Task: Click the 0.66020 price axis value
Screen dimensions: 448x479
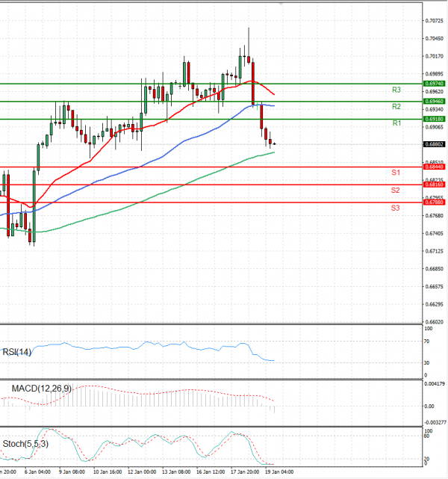Action: tap(435, 321)
